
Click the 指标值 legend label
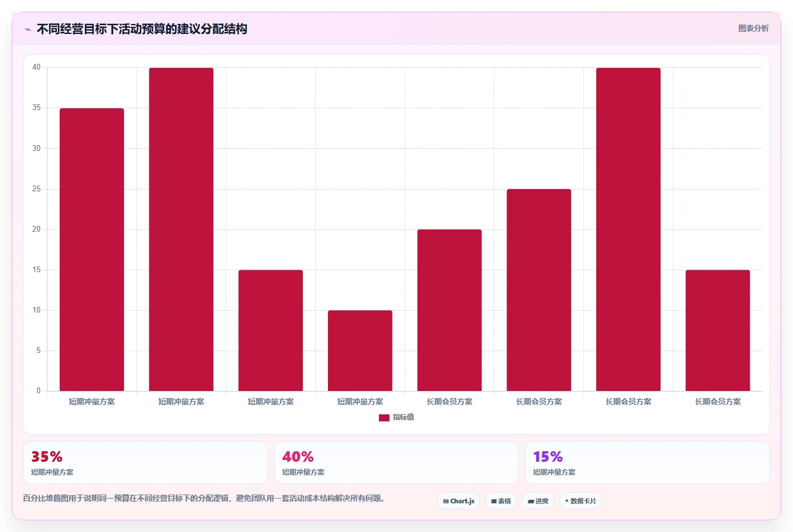404,417
